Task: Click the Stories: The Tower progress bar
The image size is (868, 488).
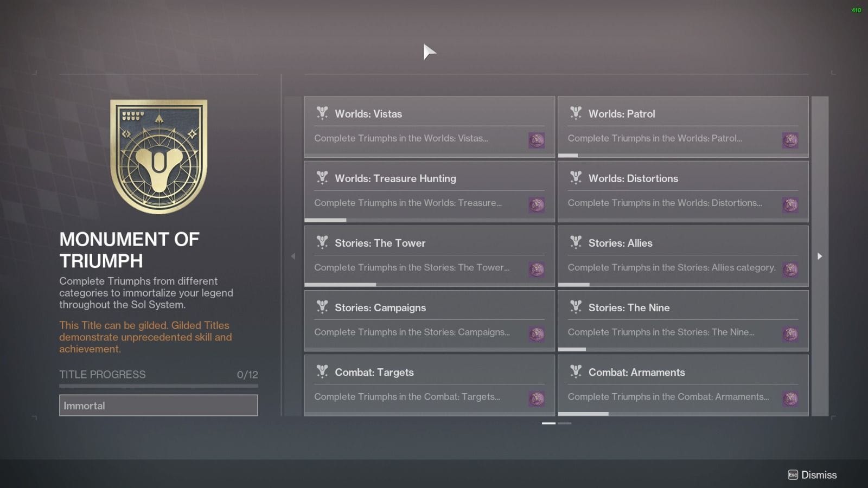Action: coord(430,285)
